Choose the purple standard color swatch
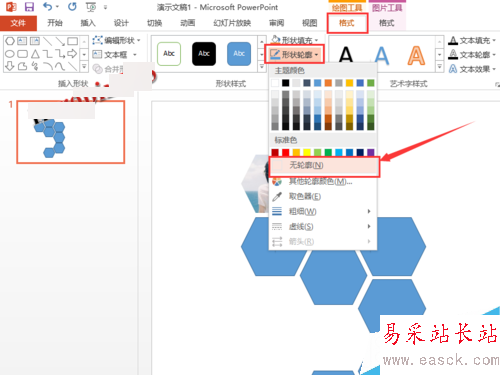The height and width of the screenshot is (375, 500). pyautogui.click(x=371, y=152)
